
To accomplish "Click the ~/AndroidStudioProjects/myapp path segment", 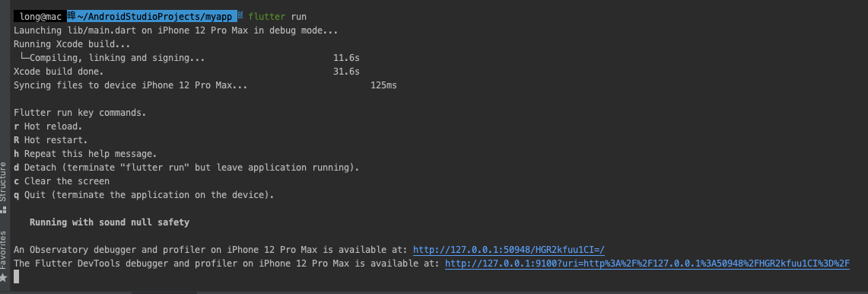I will 155,17.
